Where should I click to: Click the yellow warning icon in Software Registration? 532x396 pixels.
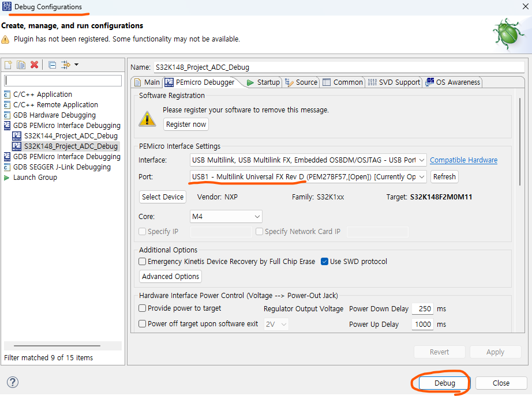point(147,119)
